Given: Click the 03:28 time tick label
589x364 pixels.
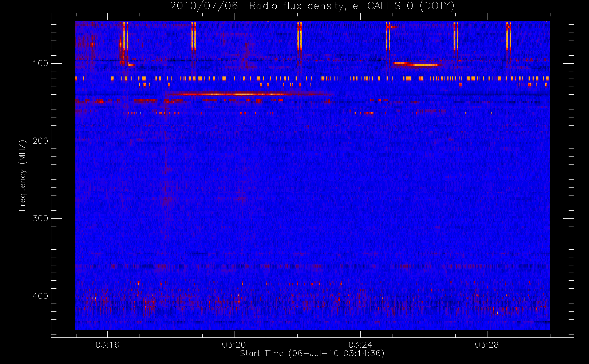Looking at the screenshot, I should tap(487, 345).
